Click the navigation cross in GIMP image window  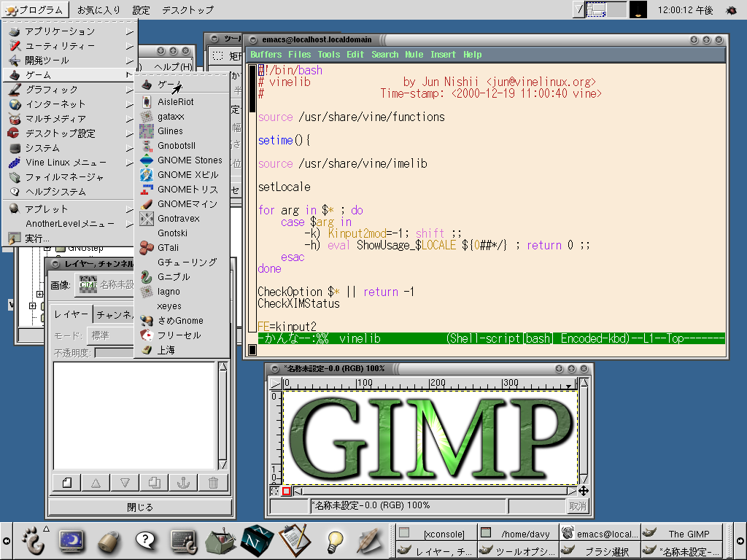(584, 491)
